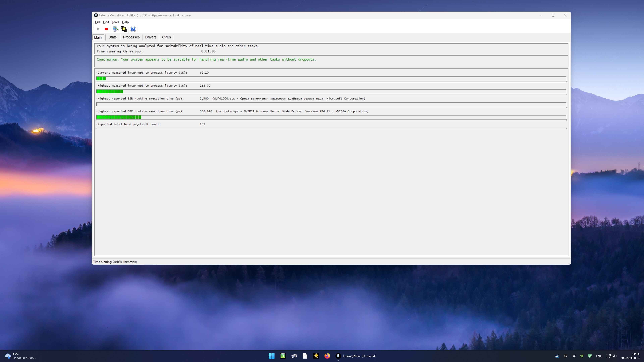
Task: Open the options monitor-with-pencil toolbar icon
Action: click(116, 29)
